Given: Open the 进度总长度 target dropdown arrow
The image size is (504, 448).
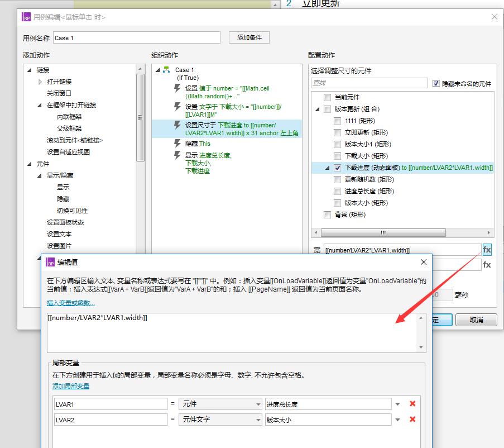Looking at the screenshot, I should pos(397,404).
